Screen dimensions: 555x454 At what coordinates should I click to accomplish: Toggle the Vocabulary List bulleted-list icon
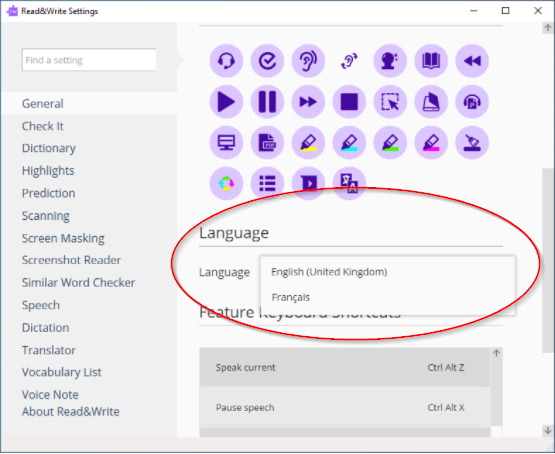click(267, 183)
